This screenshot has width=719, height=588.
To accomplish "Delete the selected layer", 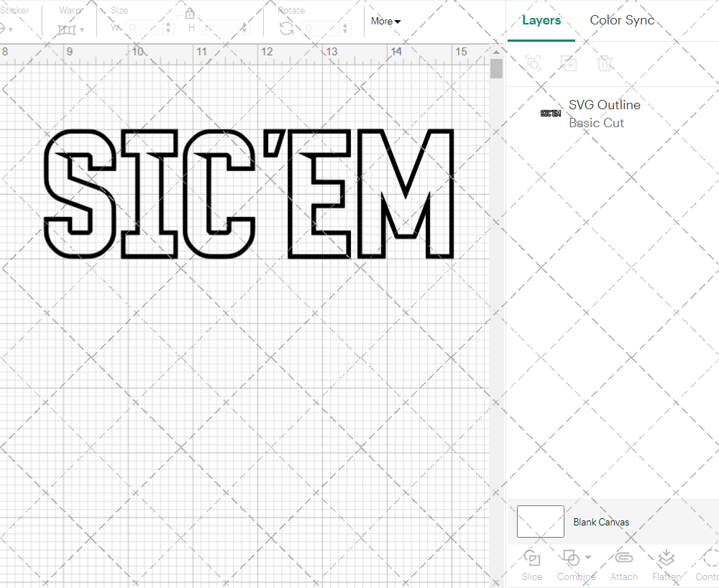I will [x=605, y=63].
